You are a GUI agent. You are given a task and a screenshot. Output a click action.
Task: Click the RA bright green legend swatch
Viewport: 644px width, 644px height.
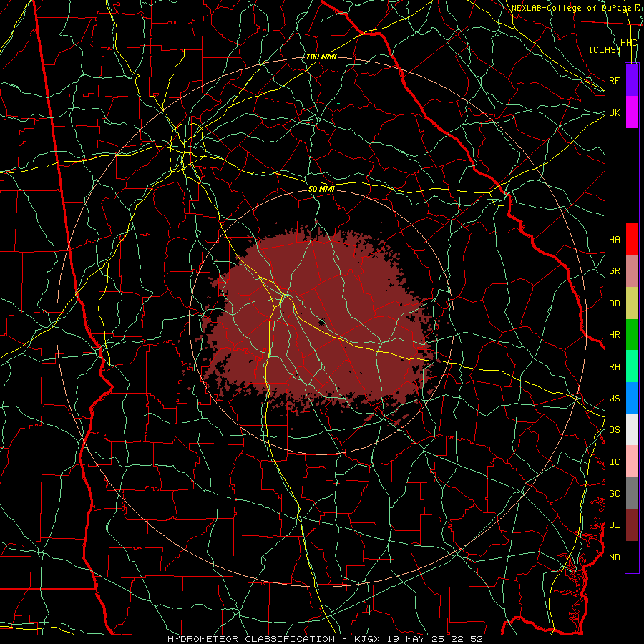click(x=632, y=366)
